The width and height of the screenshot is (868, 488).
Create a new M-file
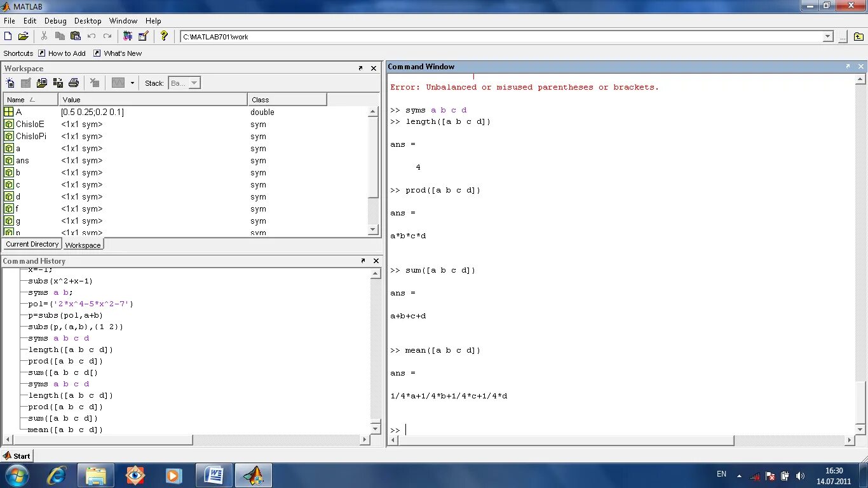[x=8, y=36]
